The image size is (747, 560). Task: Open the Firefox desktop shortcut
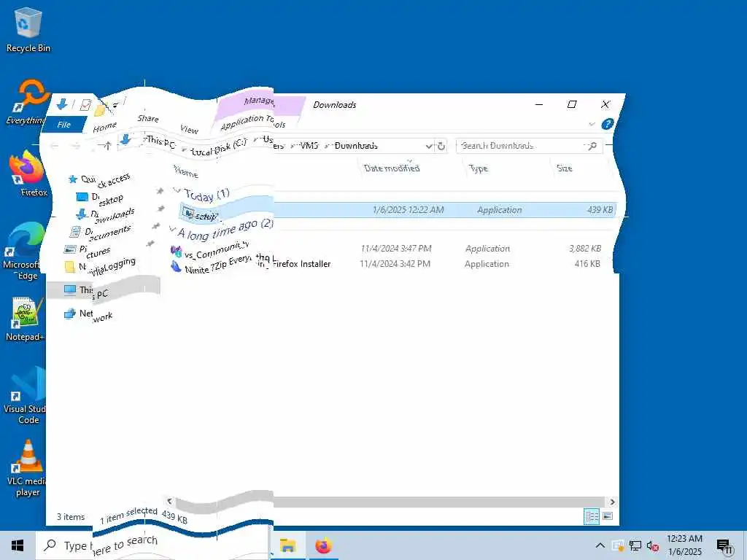click(28, 174)
